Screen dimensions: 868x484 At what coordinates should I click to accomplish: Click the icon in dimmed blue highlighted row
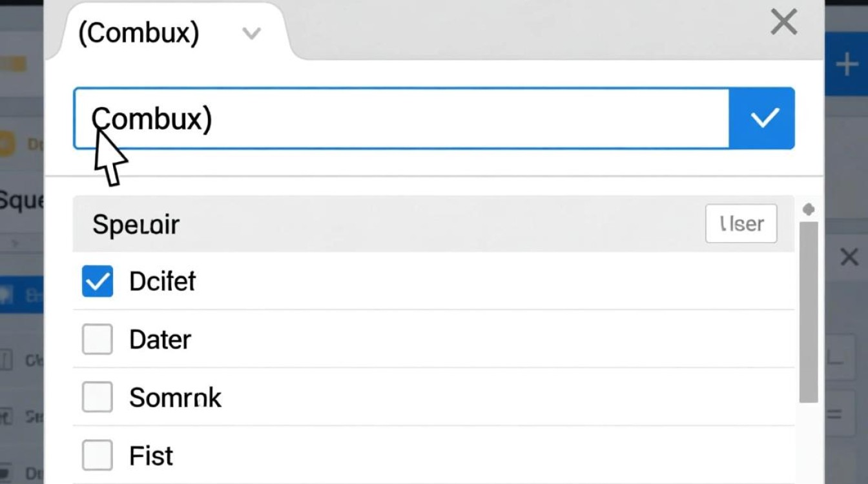coord(8,296)
